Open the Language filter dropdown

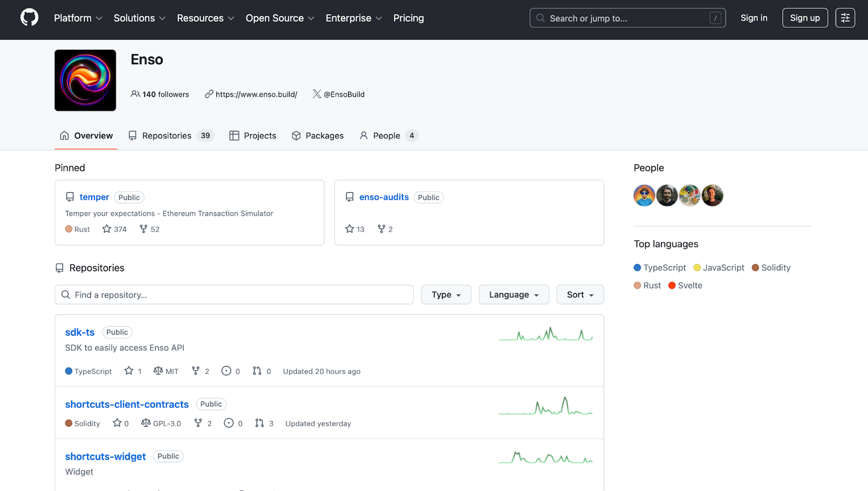coord(513,295)
